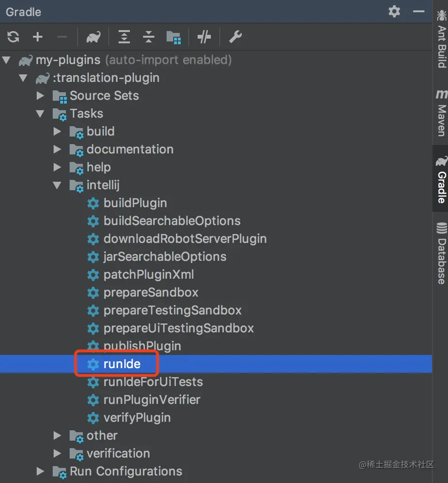This screenshot has width=448, height=483.
Task: Switch to the Database side tab
Action: (x=441, y=253)
